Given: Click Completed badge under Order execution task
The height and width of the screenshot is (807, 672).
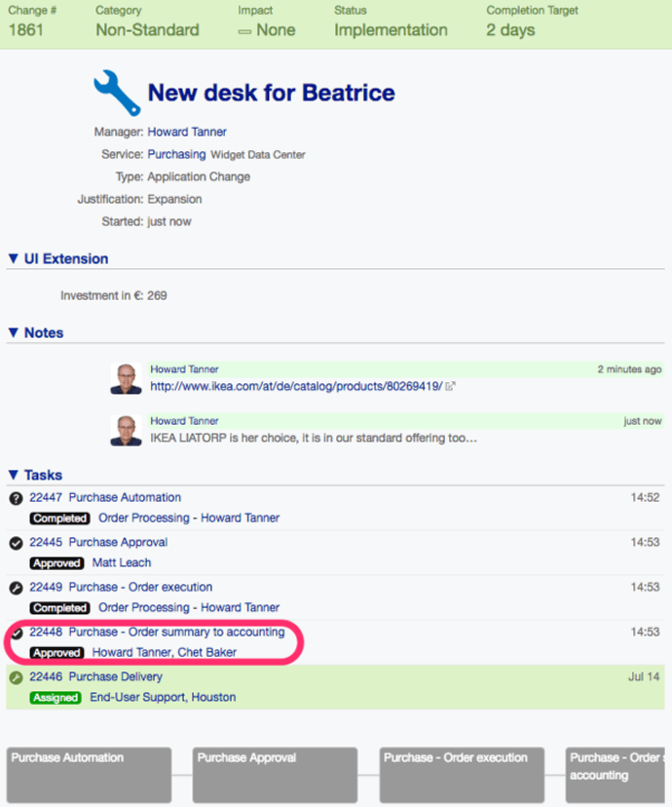Looking at the screenshot, I should tap(59, 608).
